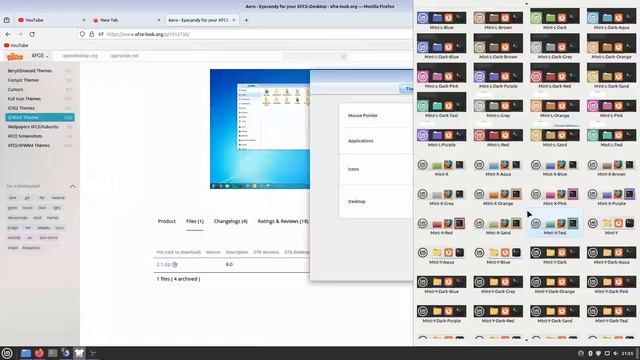Open a new Firefox tab
This screenshot has height=360, width=640.
pos(246,20)
